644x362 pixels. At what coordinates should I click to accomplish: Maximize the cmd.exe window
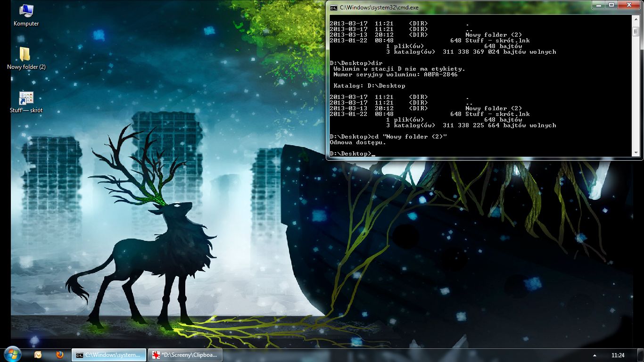(612, 5)
